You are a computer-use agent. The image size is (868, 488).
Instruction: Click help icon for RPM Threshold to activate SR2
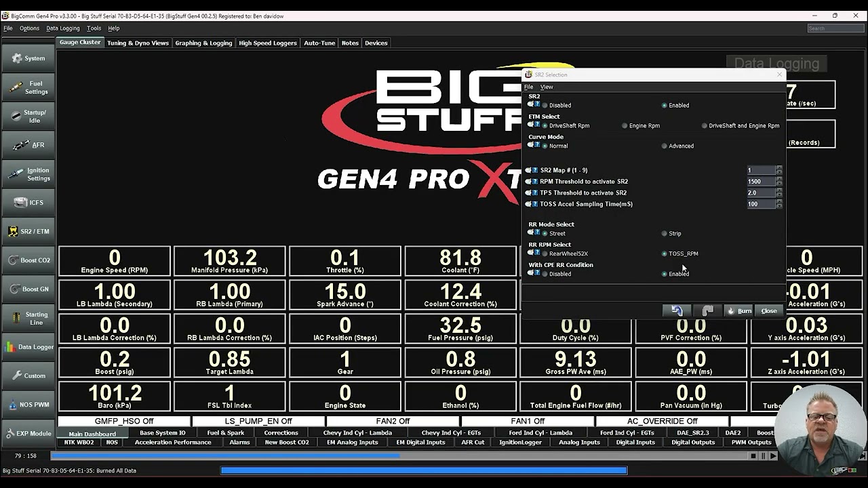pos(536,182)
